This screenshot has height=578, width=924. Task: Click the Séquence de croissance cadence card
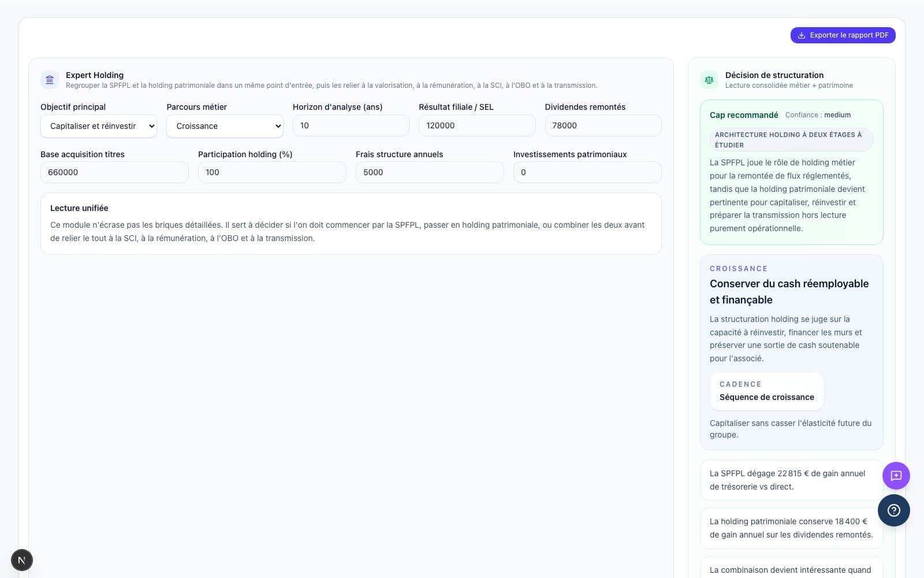click(x=766, y=391)
